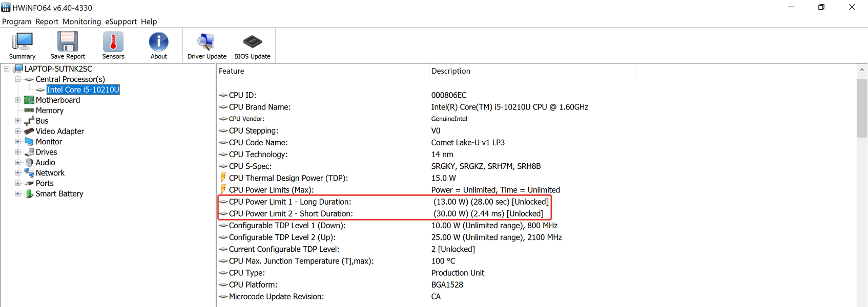The width and height of the screenshot is (868, 307).
Task: Click the Save Report floppy icon
Action: point(68,42)
